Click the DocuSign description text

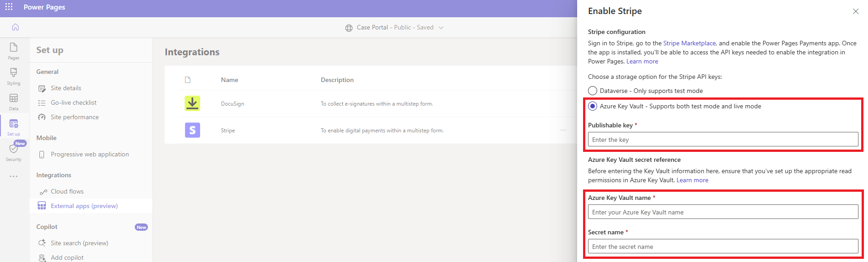[x=377, y=104]
